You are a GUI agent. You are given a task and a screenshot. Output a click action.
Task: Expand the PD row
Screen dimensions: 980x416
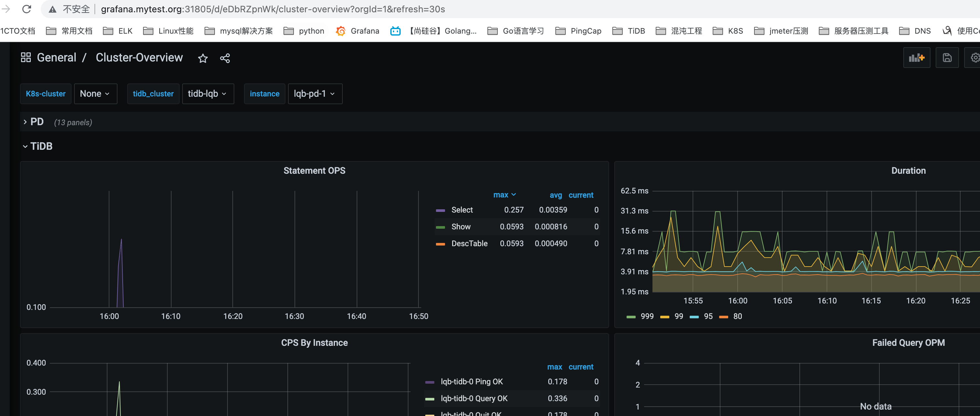pyautogui.click(x=37, y=122)
